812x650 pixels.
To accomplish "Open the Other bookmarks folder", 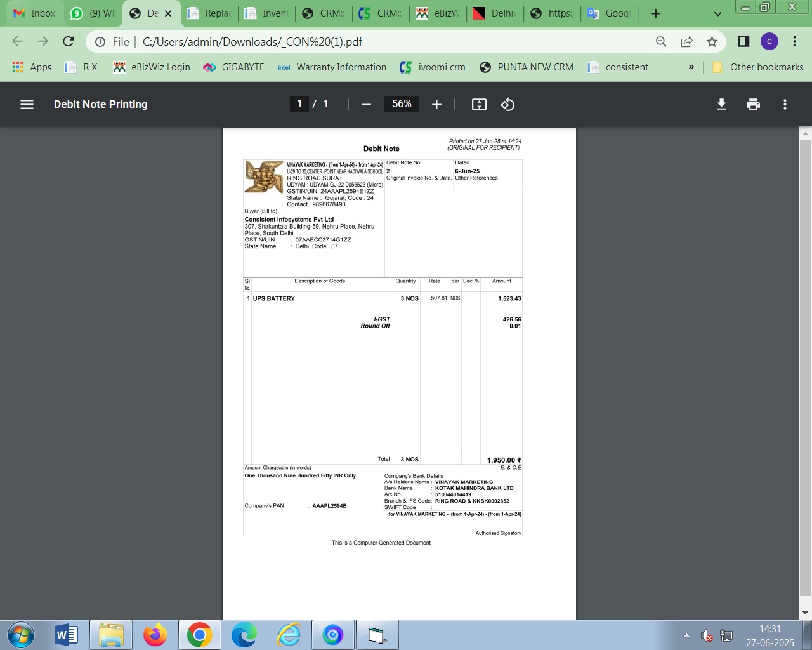I will pos(758,67).
